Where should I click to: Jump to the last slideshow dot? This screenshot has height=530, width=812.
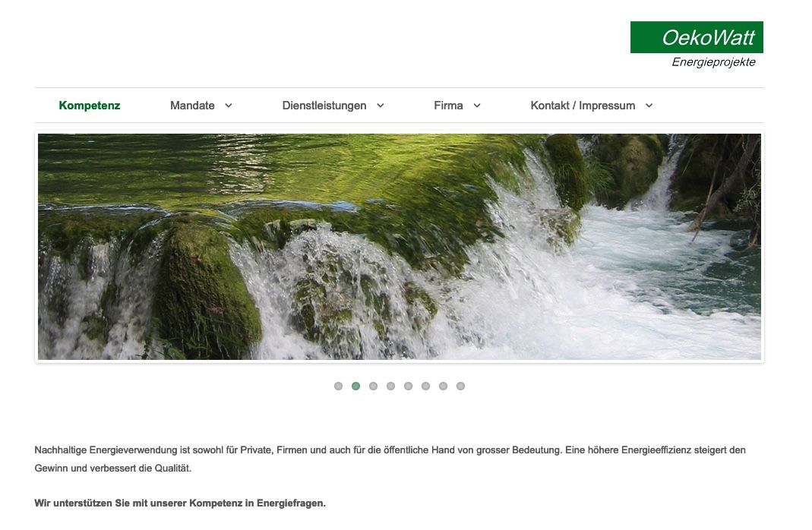coord(461,386)
